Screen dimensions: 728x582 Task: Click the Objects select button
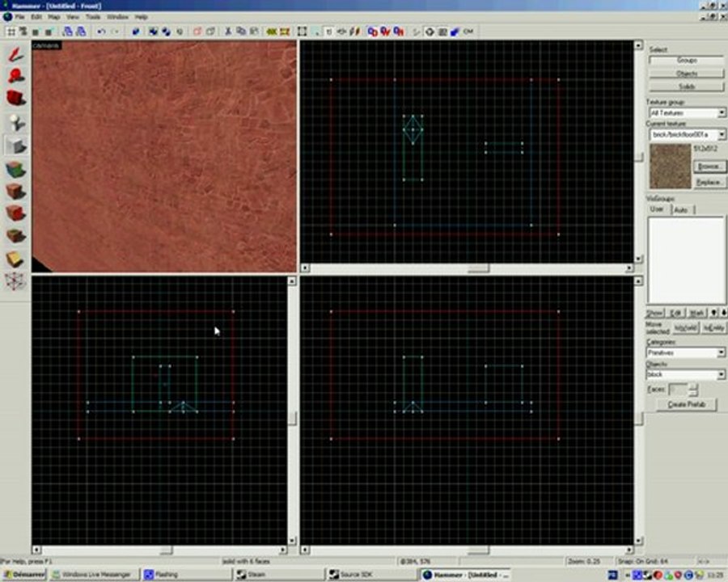click(x=687, y=74)
